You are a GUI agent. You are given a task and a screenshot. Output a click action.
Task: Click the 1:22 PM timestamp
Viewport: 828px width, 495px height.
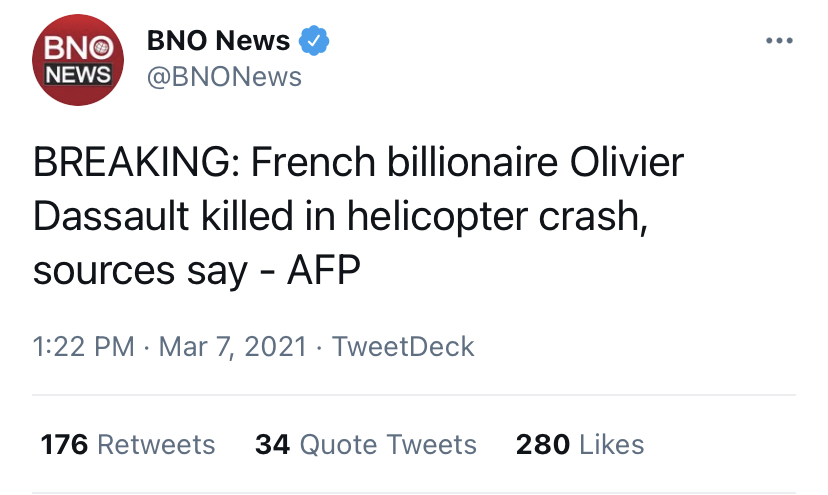click(83, 347)
